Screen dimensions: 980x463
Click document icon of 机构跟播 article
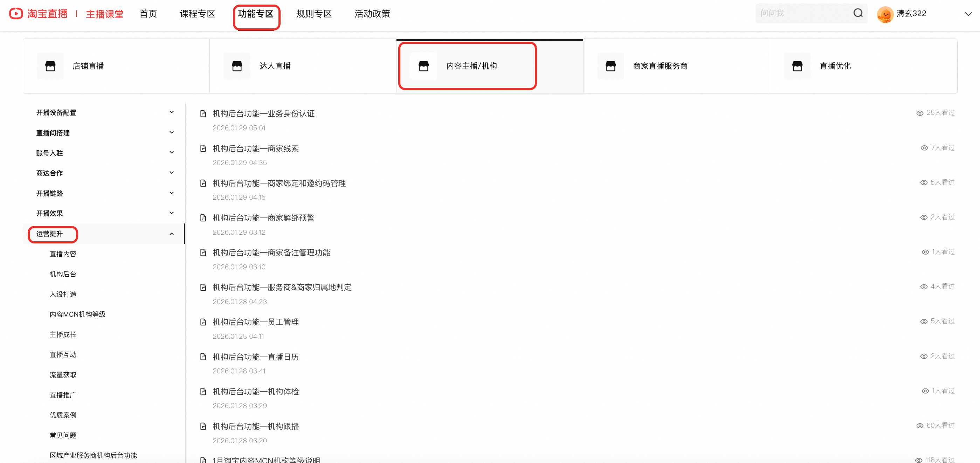[203, 426]
